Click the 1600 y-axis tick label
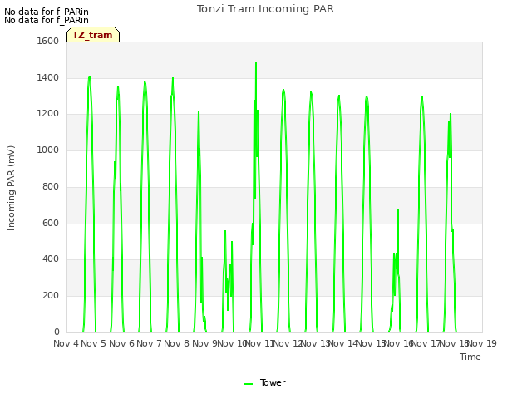 pos(48,41)
